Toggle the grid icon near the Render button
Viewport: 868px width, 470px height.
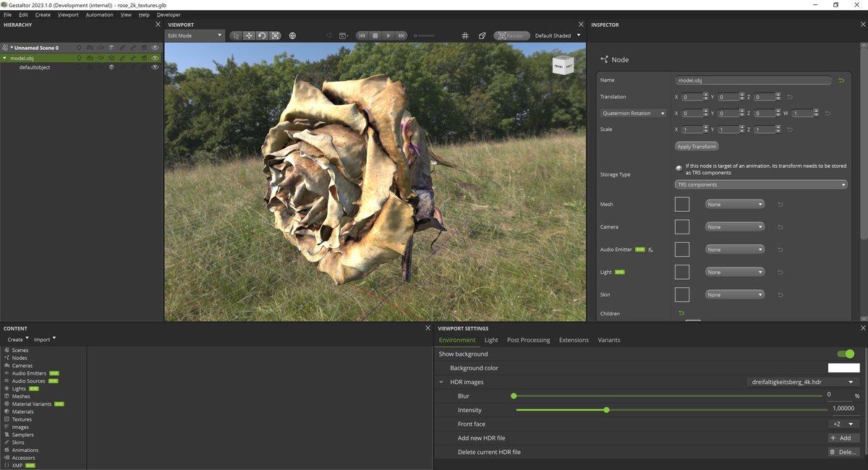(466, 35)
